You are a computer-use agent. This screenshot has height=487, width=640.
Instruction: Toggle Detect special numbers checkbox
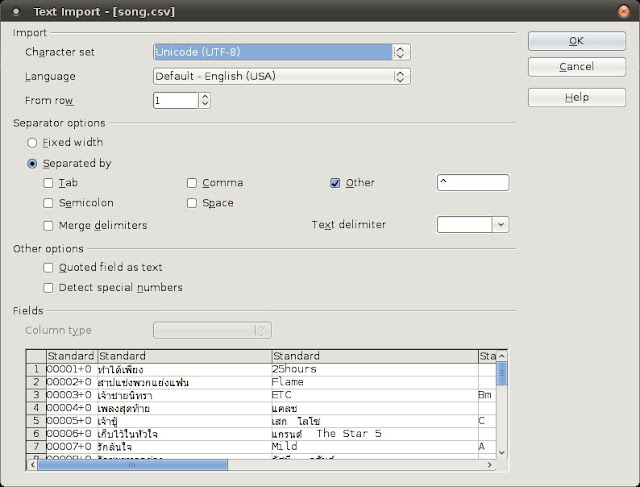pos(48,288)
